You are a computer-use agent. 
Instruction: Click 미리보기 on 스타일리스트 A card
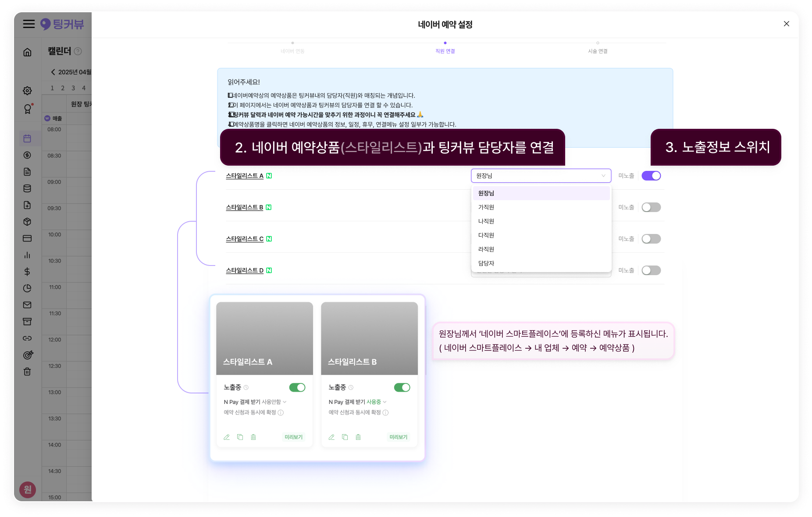coord(294,437)
